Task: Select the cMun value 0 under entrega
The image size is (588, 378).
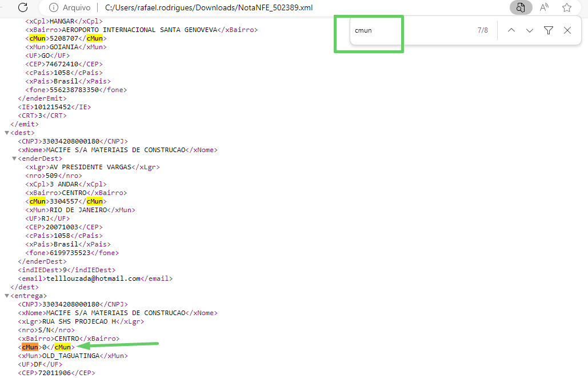Action: (45, 347)
